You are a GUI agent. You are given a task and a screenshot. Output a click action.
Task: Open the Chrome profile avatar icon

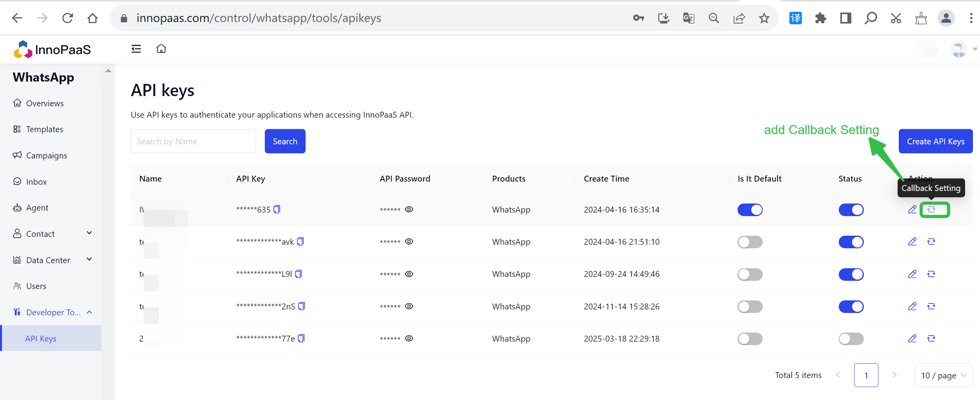[x=946, y=18]
